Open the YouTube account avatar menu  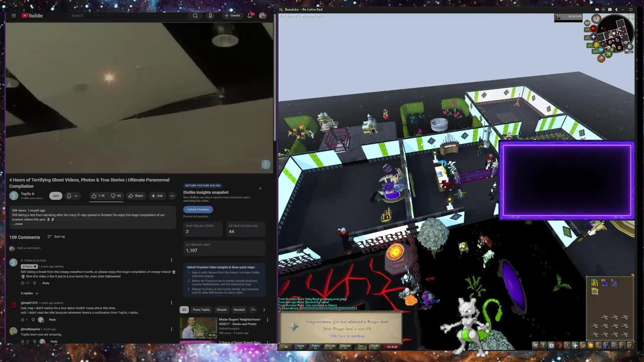(x=263, y=16)
